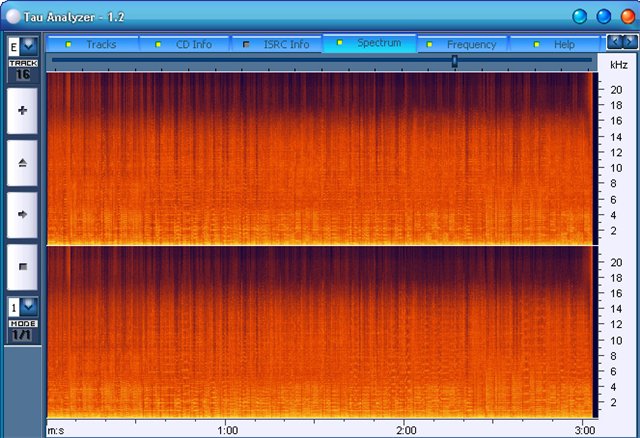The image size is (640, 438).
Task: Open the CD Info tab
Action: tap(184, 45)
